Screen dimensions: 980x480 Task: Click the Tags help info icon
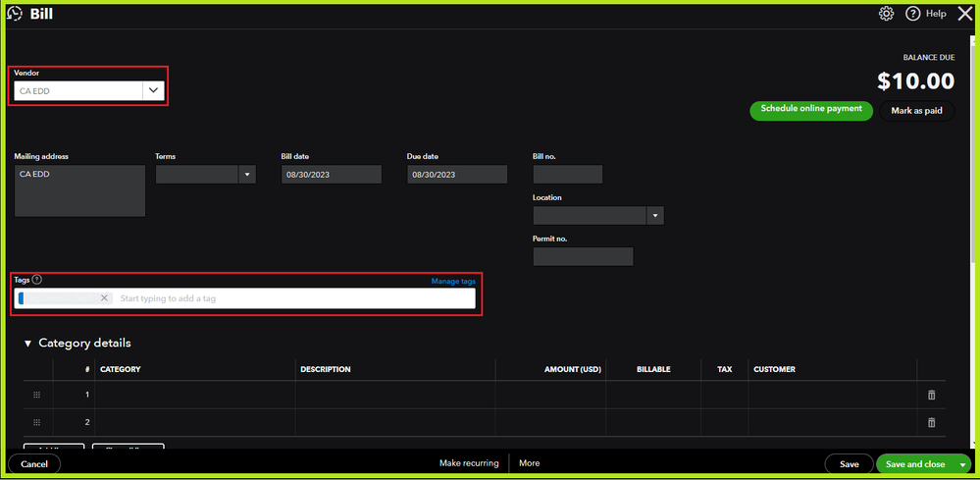coord(37,280)
